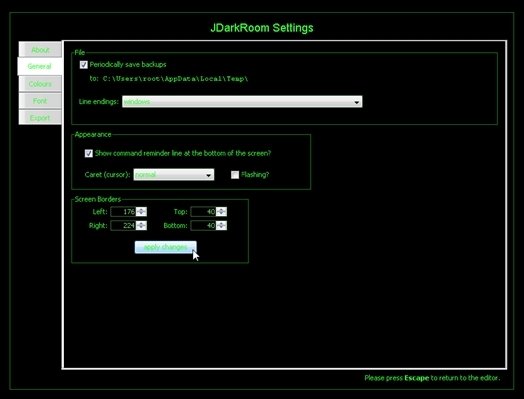Click the Left border value field
This screenshot has width=524, height=399.
[123, 212]
